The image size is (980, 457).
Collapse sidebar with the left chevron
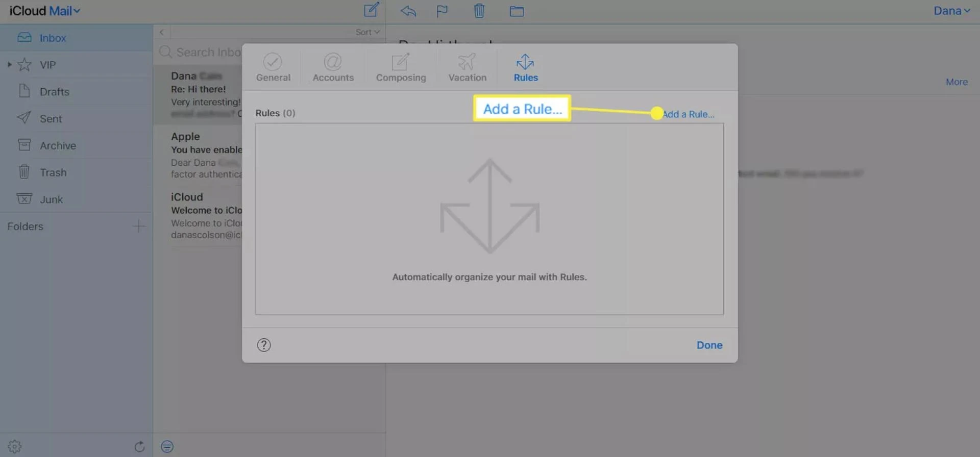click(161, 32)
